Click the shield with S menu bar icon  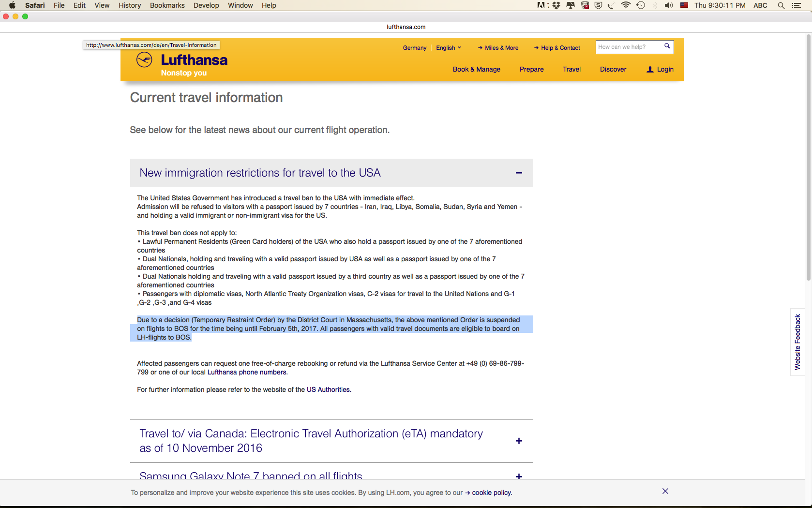coord(598,5)
